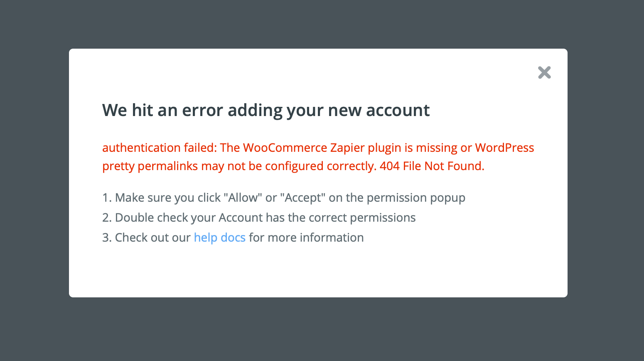
Task: Click 'WordPress' at end of first error line
Action: pyautogui.click(x=504, y=148)
